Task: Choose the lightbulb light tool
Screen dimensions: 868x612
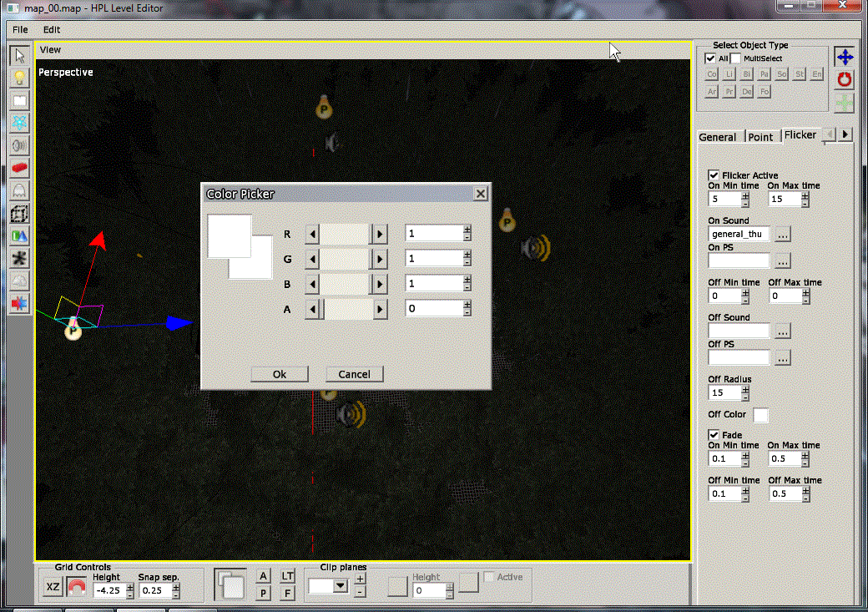Action: click(19, 78)
